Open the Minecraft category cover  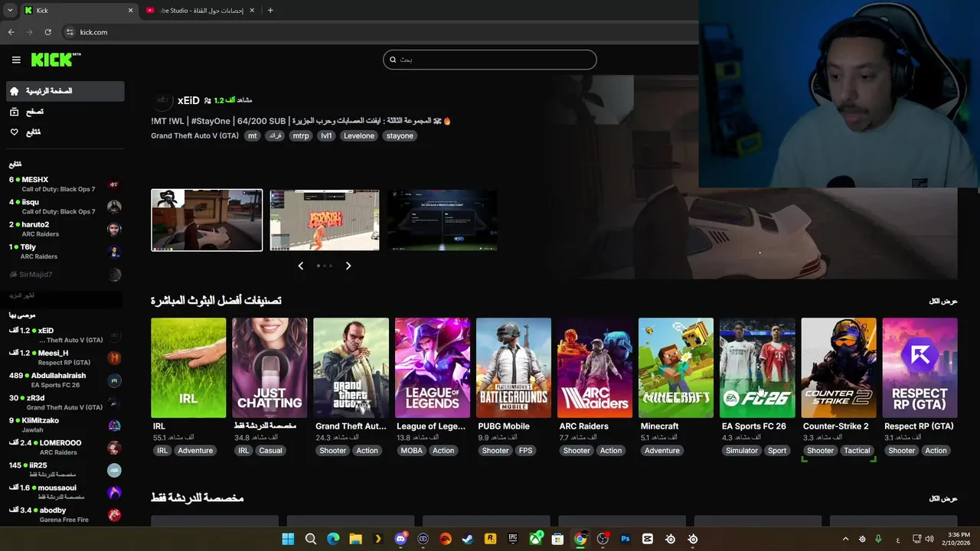pos(676,367)
